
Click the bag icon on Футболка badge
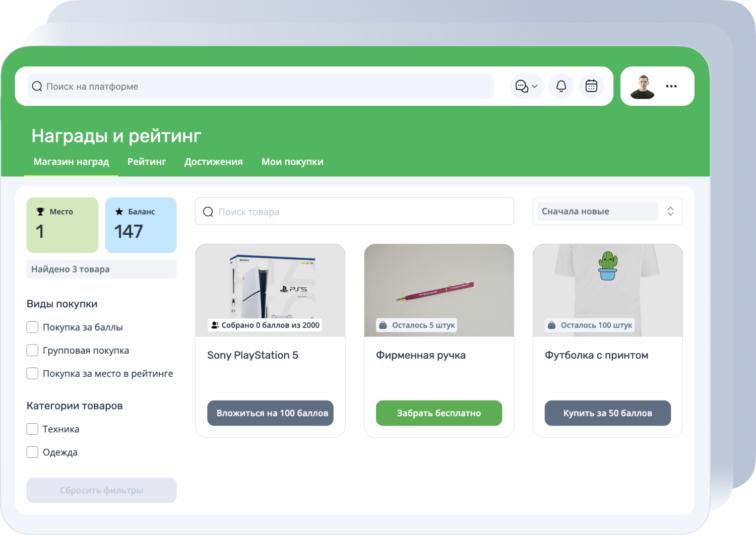point(551,325)
